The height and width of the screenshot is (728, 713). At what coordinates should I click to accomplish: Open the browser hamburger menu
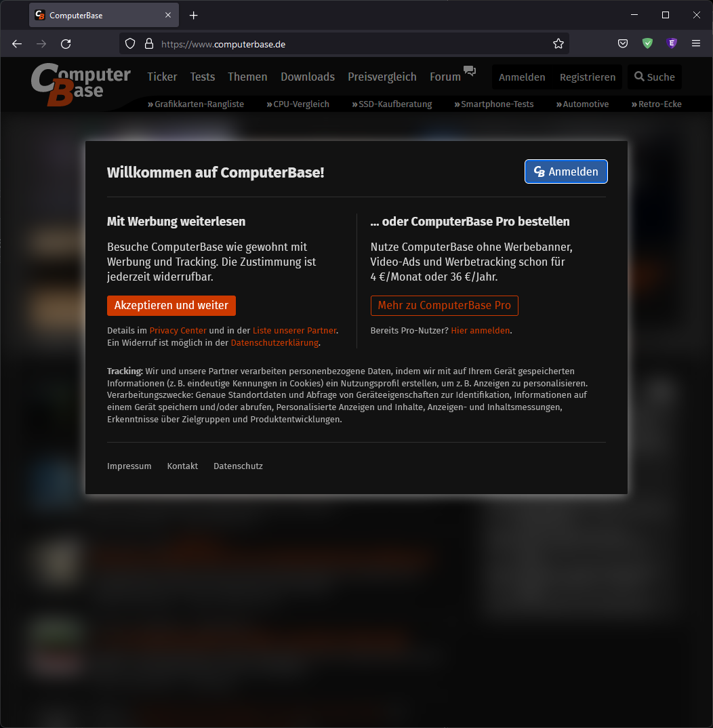(696, 43)
